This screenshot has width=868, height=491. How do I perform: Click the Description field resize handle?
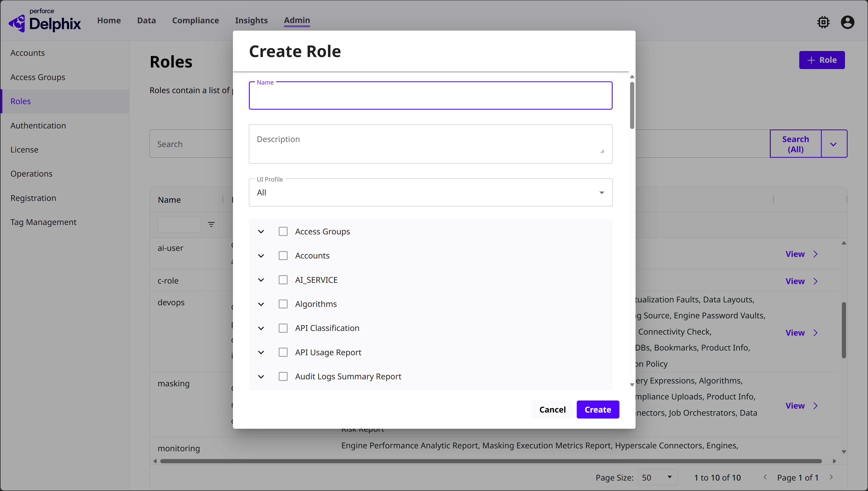coord(602,151)
